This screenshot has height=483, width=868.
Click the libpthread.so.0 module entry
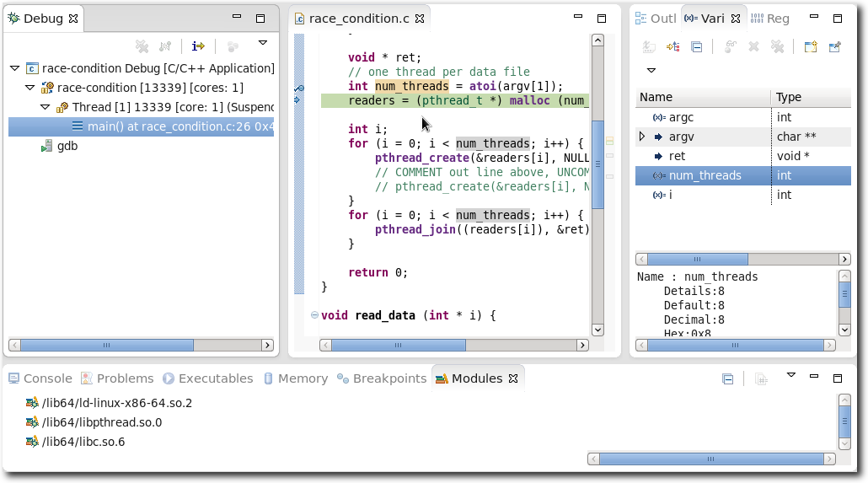coord(101,422)
